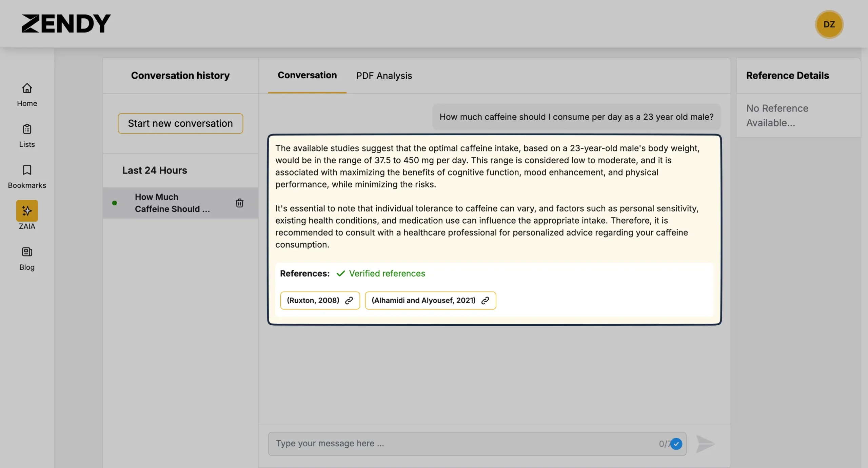Click the blue checkmark badge in input

pos(676,444)
